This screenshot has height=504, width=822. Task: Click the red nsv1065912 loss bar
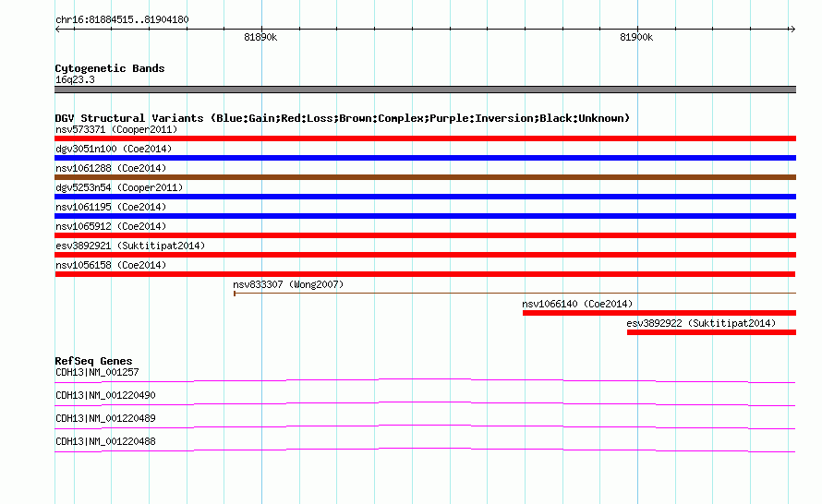point(425,235)
